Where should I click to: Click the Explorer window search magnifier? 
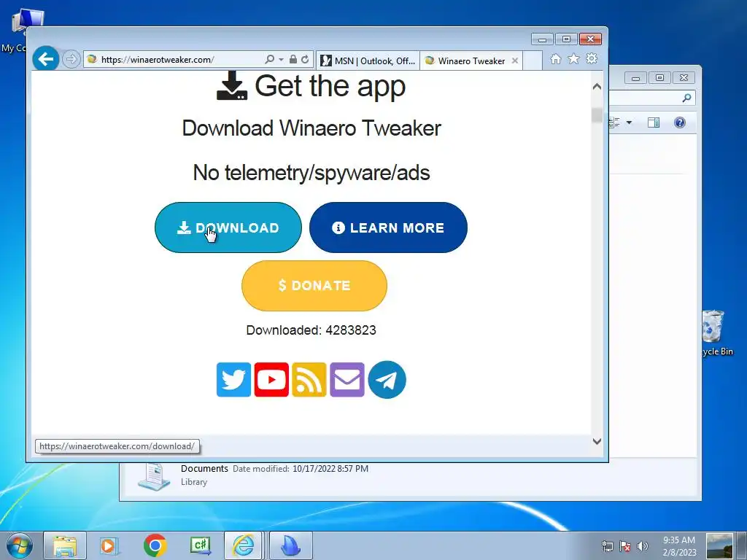686,98
